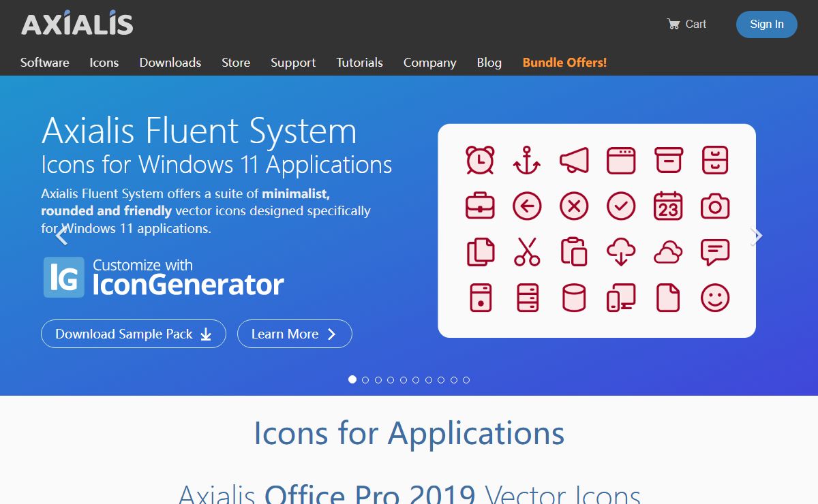Open the Cart link text
This screenshot has height=504, width=818.
click(696, 25)
